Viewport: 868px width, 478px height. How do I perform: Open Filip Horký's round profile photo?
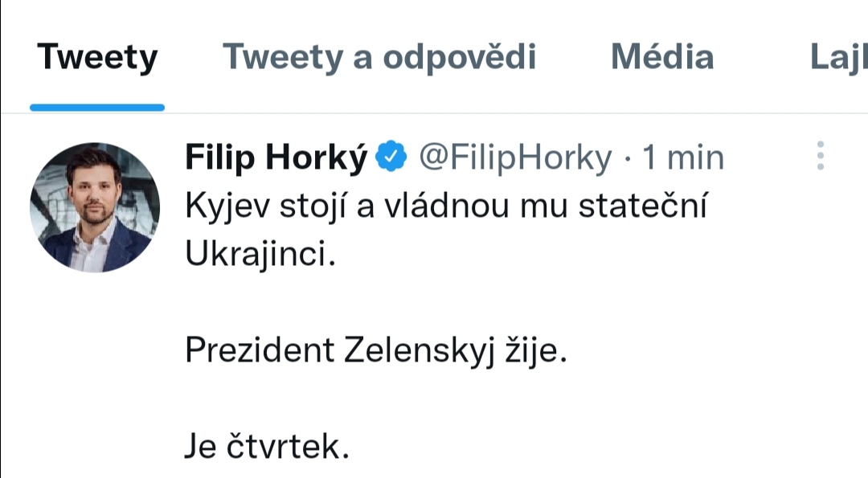pyautogui.click(x=95, y=208)
